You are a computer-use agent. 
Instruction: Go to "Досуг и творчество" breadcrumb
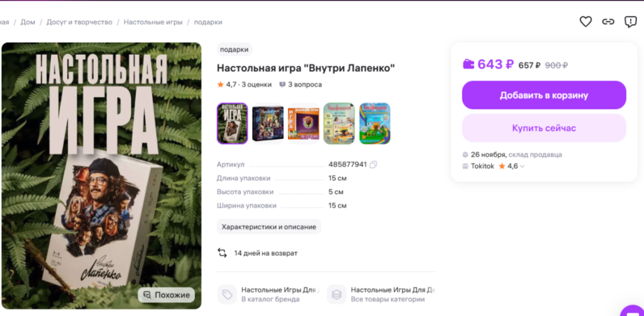[79, 22]
